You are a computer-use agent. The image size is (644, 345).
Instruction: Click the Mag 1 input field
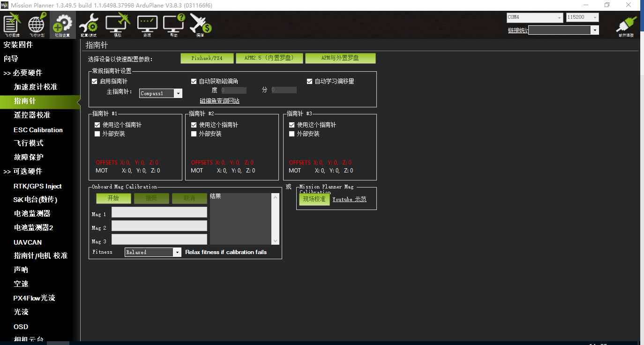(159, 212)
